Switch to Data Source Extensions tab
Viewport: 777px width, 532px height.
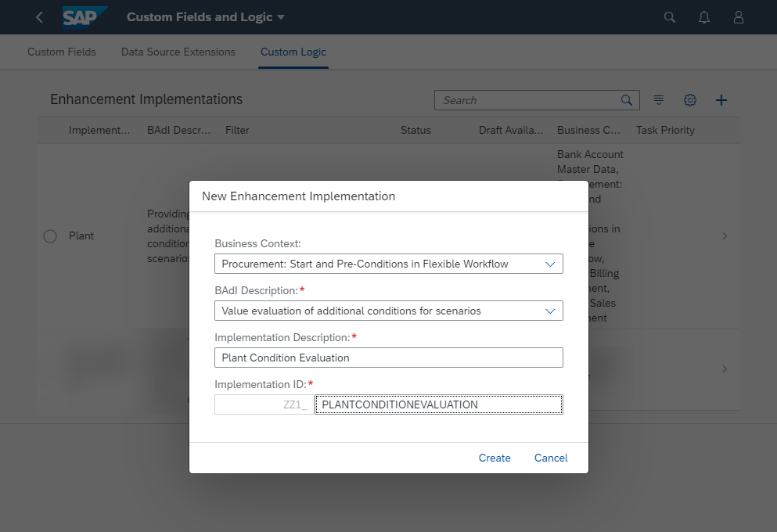[x=178, y=52]
